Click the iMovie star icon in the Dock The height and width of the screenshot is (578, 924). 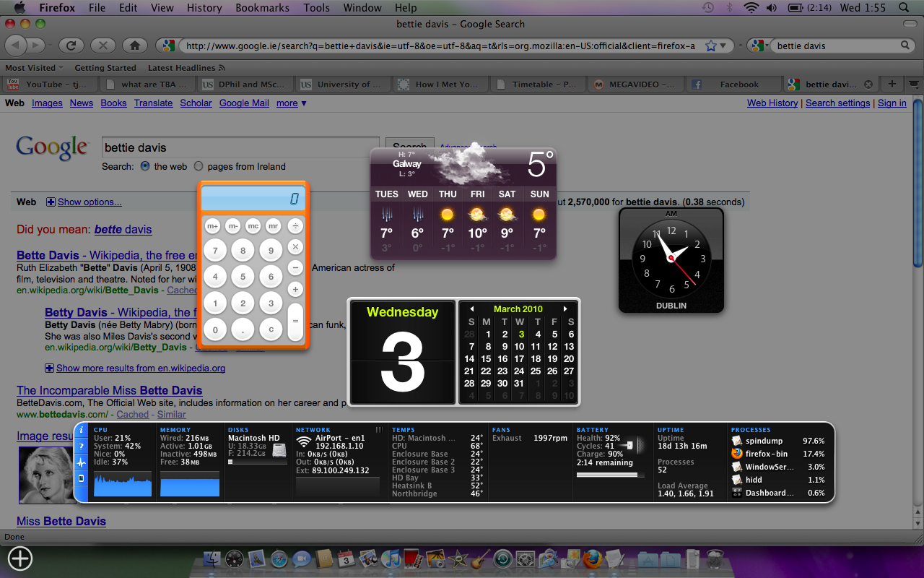(x=458, y=558)
